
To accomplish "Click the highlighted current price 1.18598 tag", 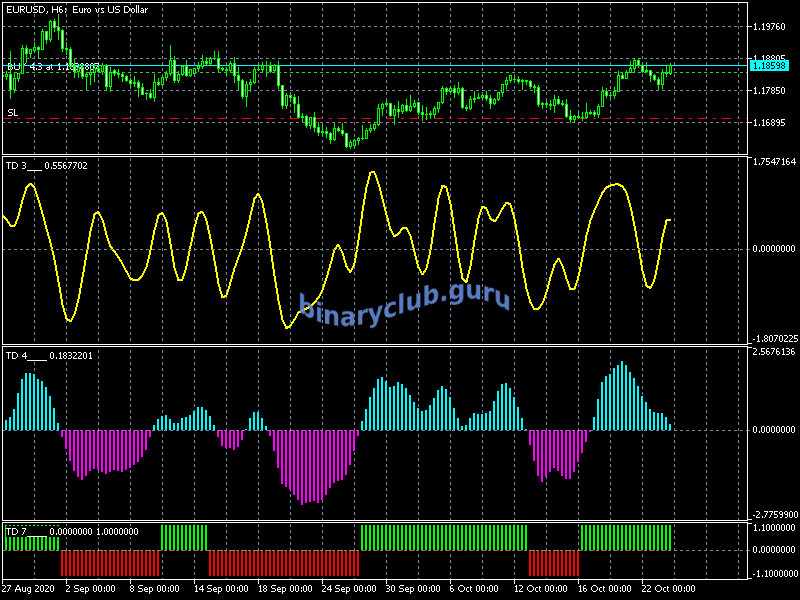I will pos(769,65).
